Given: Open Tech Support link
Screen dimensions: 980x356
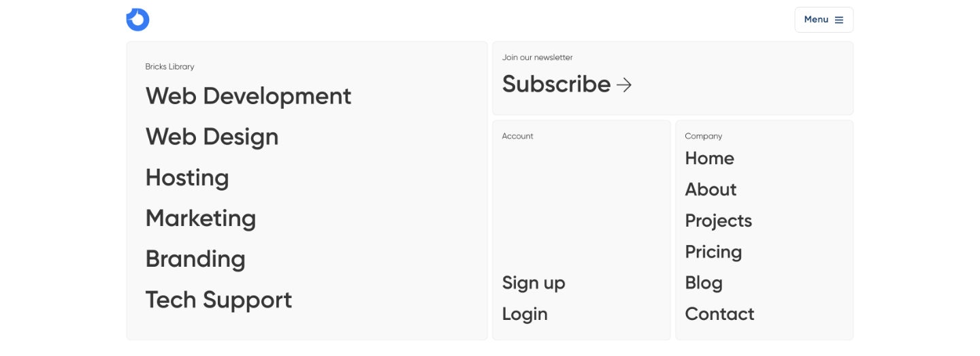Looking at the screenshot, I should click(218, 300).
